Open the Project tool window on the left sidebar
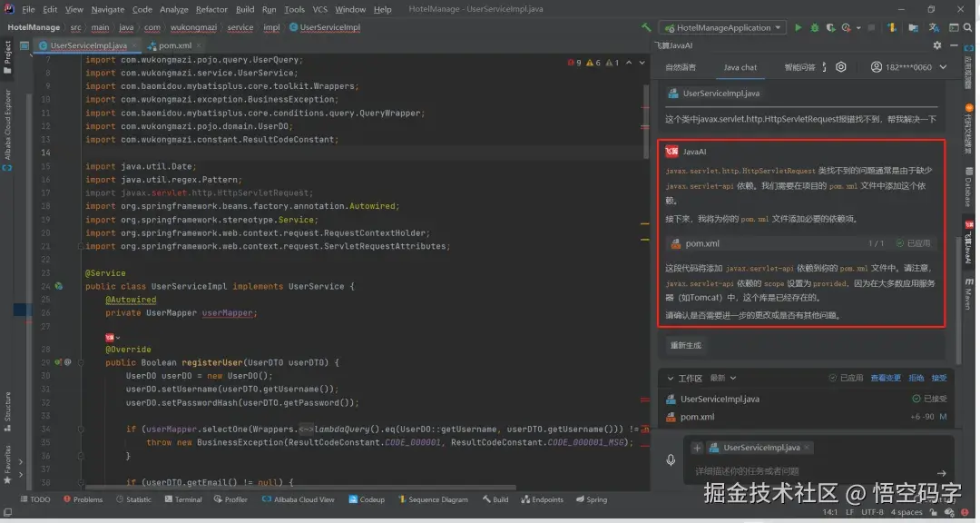Image resolution: width=980 pixels, height=523 pixels. point(7,56)
